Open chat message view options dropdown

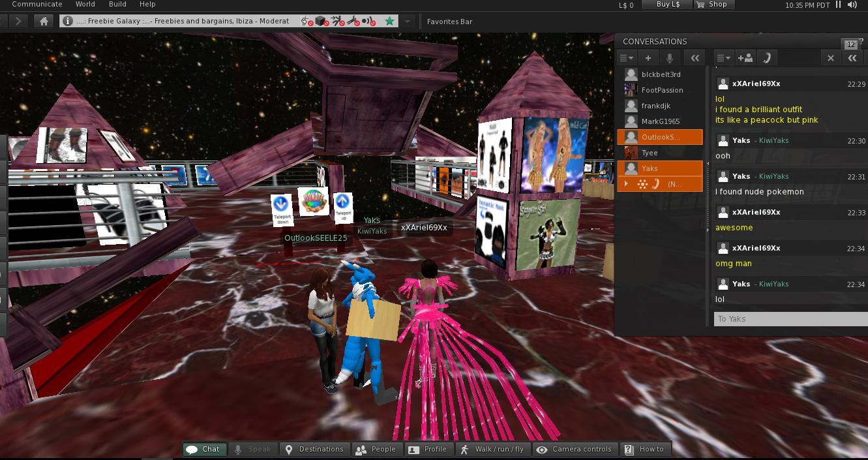(723, 58)
